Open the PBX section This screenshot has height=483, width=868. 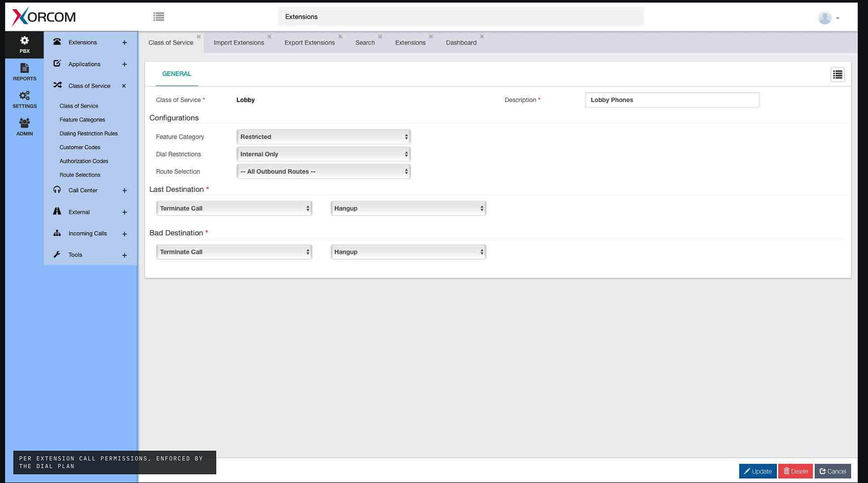24,45
